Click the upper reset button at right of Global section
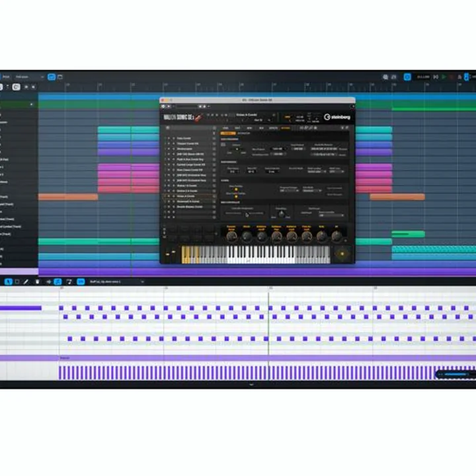476x476 pixels. click(335, 188)
